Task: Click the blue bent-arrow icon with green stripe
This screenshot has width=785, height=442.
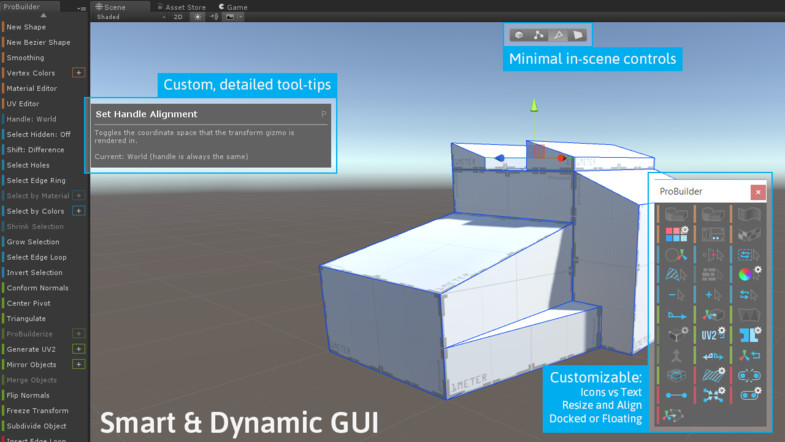Action: pyautogui.click(x=676, y=315)
